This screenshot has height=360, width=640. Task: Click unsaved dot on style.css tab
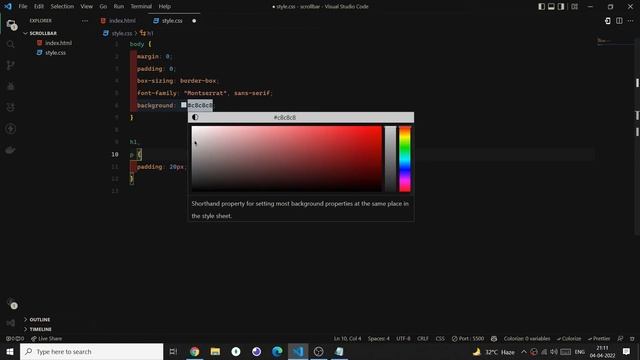click(x=194, y=21)
